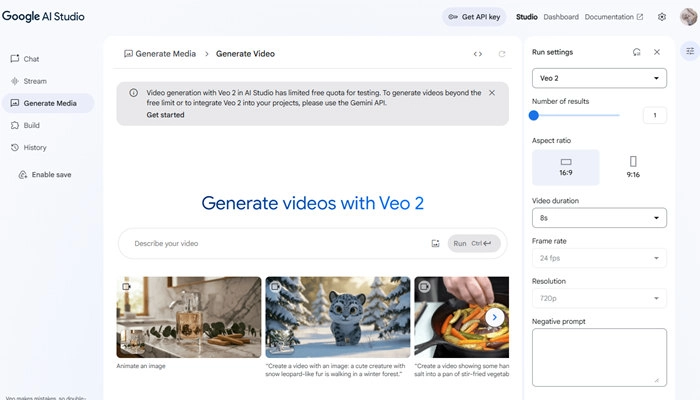Click the Negative prompt text area
The width and height of the screenshot is (700, 400).
(x=599, y=358)
